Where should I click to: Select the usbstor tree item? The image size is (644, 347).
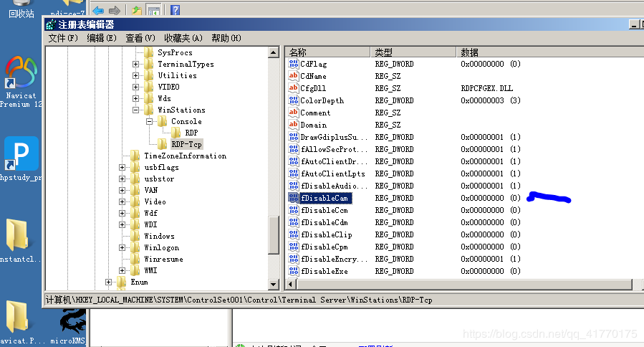click(x=159, y=179)
